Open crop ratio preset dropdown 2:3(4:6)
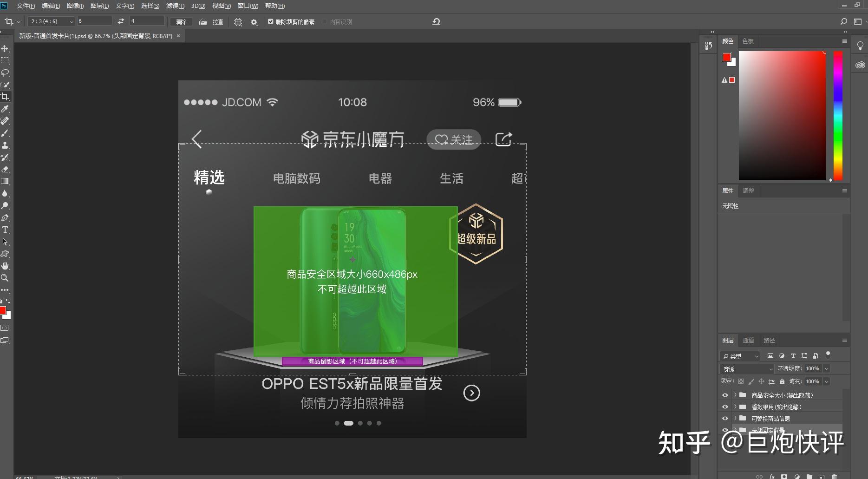 51,21
